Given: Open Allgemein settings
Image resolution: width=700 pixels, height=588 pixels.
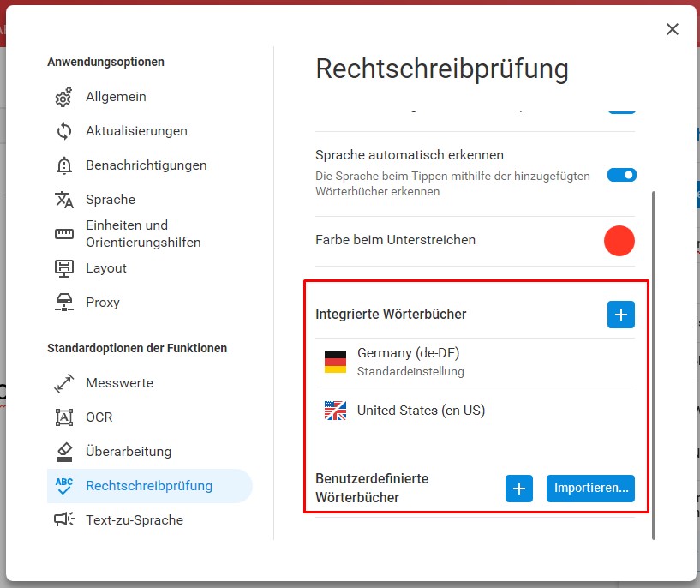Looking at the screenshot, I should tap(150, 97).
